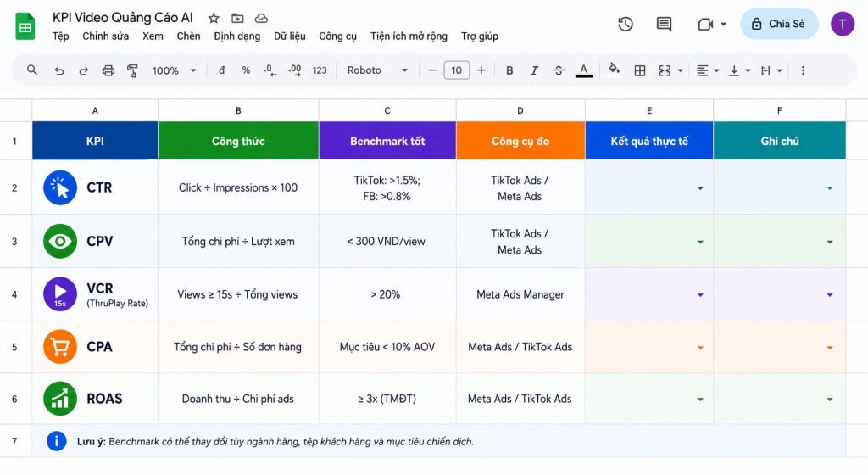The image size is (868, 475).
Task: Open VCR row Ghi chú dropdown
Action: coord(830,295)
